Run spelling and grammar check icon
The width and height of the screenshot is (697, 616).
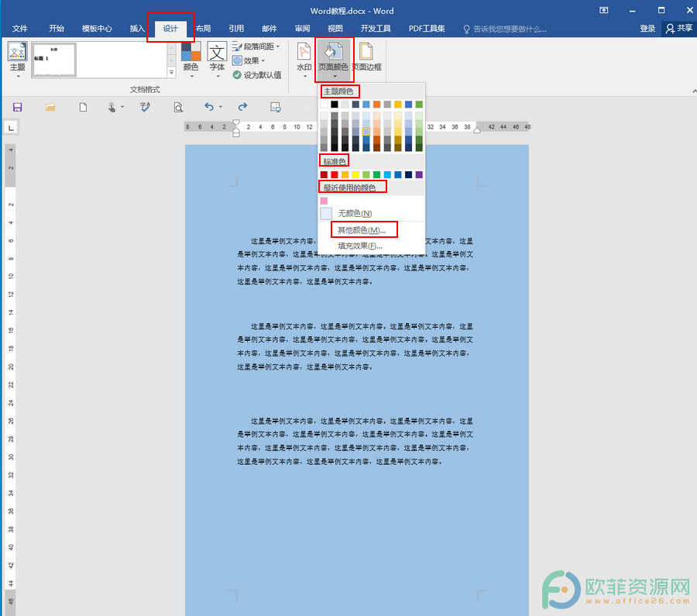point(145,107)
